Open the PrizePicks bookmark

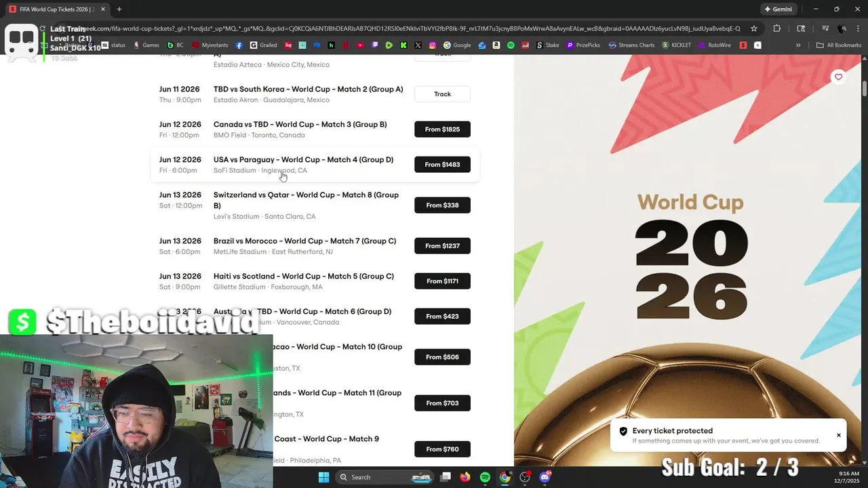pyautogui.click(x=583, y=45)
